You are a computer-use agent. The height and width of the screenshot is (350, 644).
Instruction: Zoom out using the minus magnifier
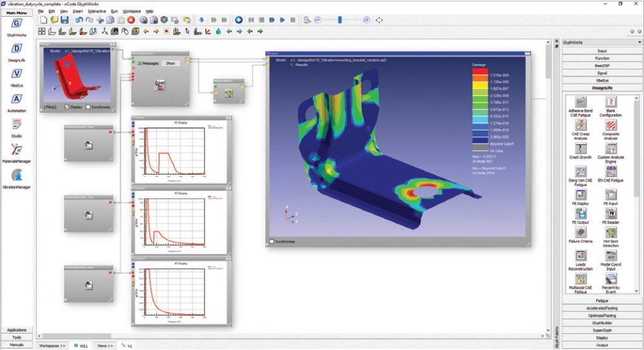click(x=317, y=19)
